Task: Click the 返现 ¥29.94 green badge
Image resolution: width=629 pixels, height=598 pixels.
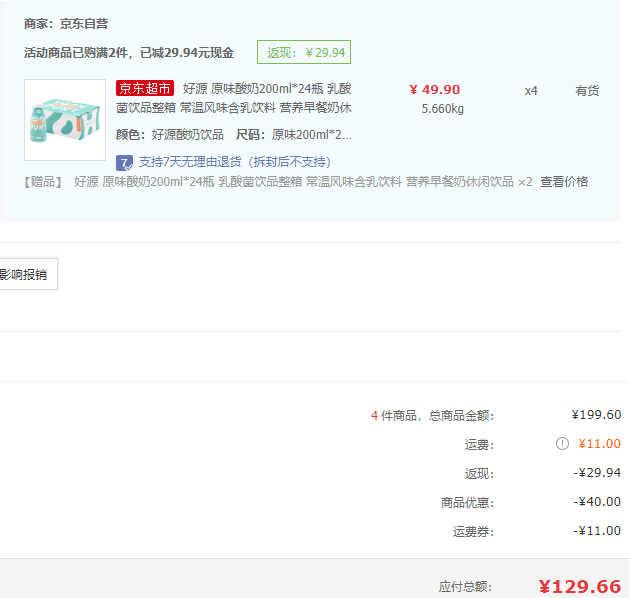Action: click(304, 52)
